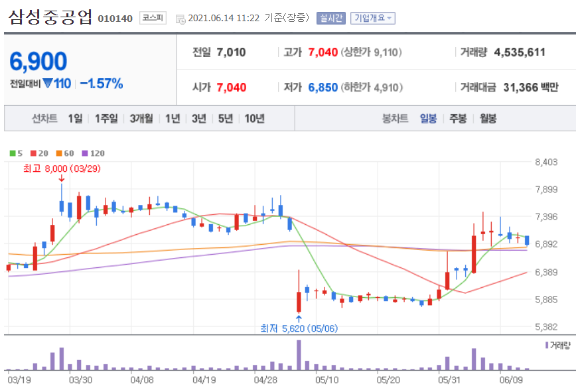
Task: Click the 전일 7,010 value
Action: pos(231,52)
